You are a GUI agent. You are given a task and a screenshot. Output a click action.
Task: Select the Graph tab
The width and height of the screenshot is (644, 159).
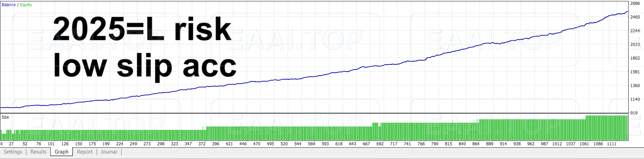62,152
